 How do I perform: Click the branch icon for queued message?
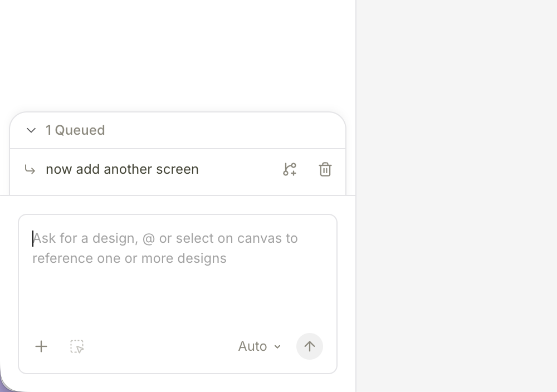point(290,169)
